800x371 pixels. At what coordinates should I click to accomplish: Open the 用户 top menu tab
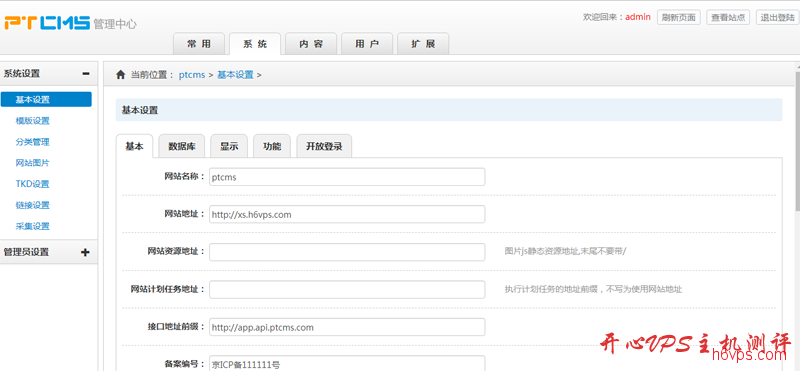[x=367, y=44]
